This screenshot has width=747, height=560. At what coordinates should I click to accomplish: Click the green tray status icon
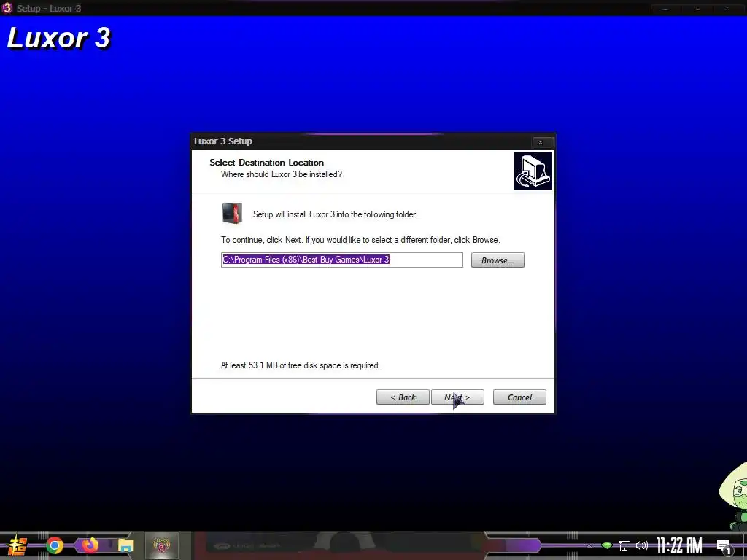click(606, 545)
